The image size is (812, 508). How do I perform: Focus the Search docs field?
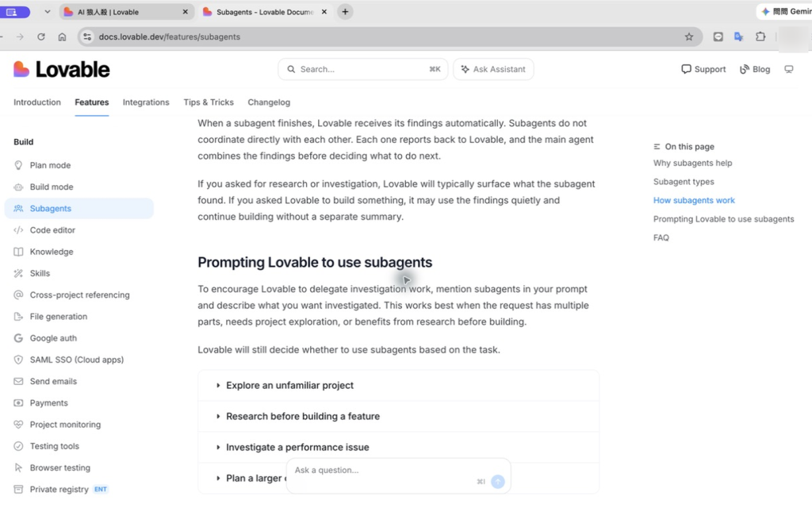pos(363,70)
